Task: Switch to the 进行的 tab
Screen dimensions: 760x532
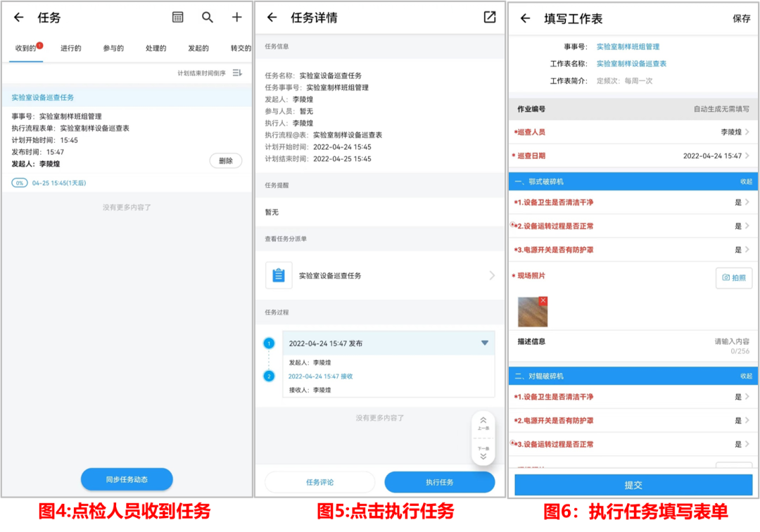Action: tap(70, 49)
